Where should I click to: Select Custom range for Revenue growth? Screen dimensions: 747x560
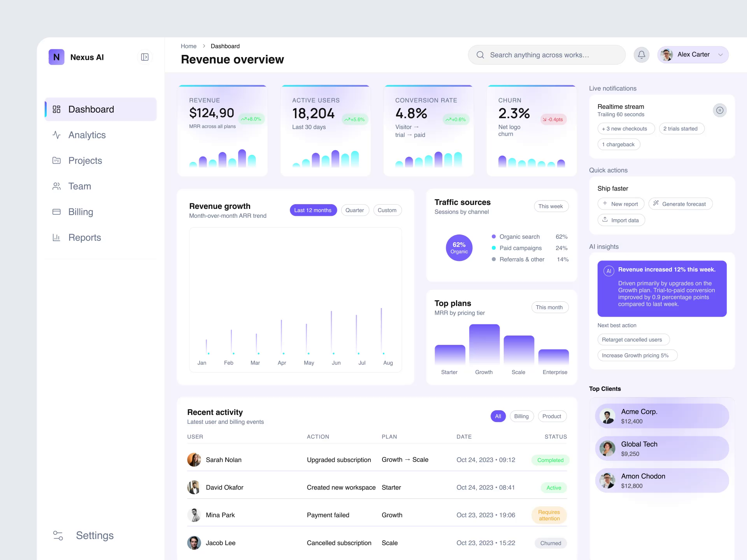tap(387, 210)
